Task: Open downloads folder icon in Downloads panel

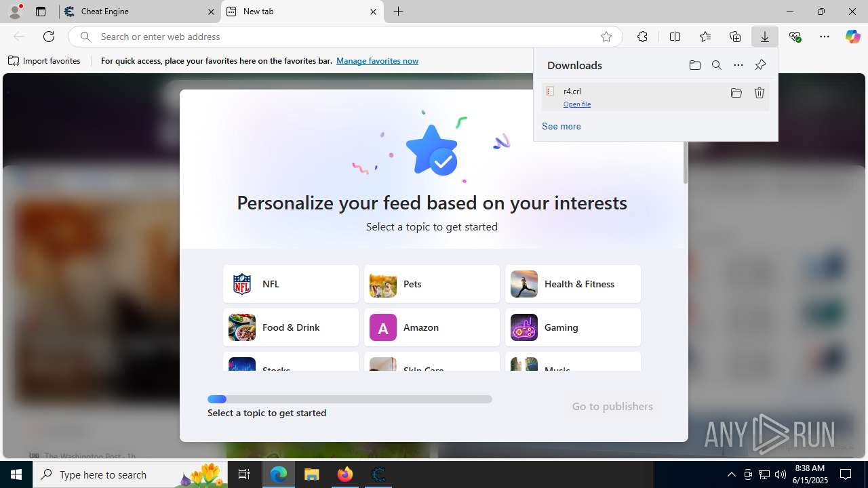Action: pos(694,65)
